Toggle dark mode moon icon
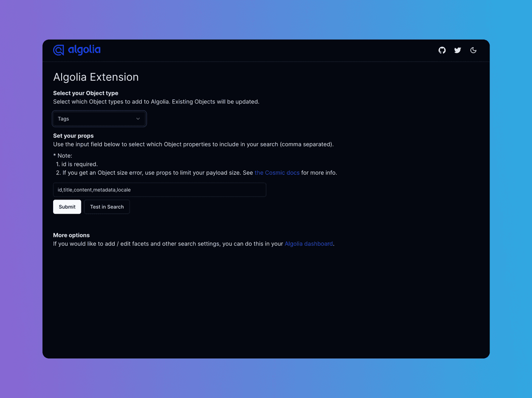532x398 pixels. pyautogui.click(x=473, y=50)
